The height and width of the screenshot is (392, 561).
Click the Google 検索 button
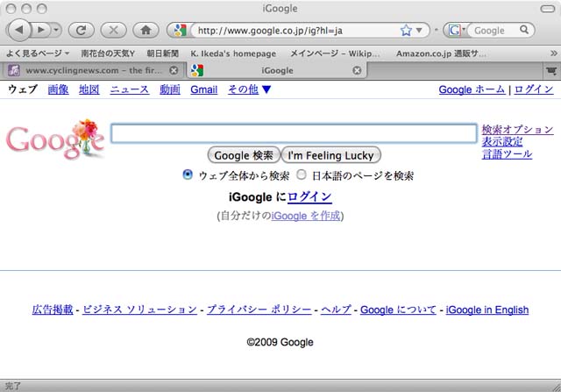pyautogui.click(x=244, y=155)
